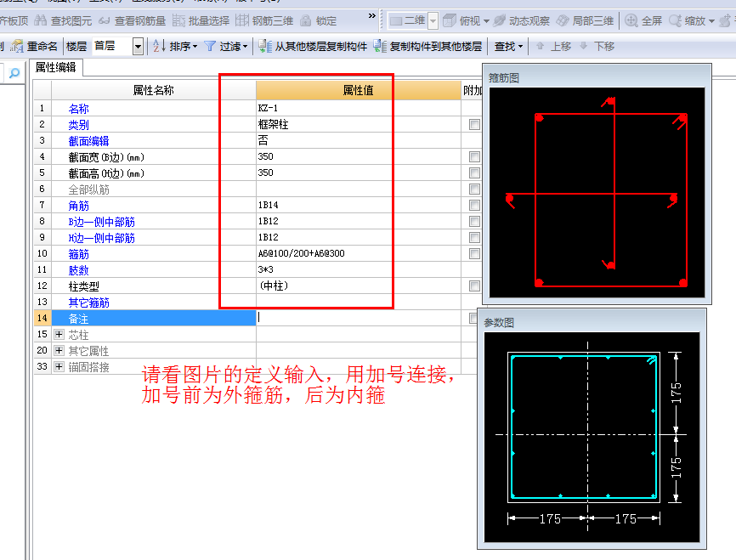Select row 14 备注 in the property list
The width and height of the screenshot is (736, 560).
[x=154, y=319]
